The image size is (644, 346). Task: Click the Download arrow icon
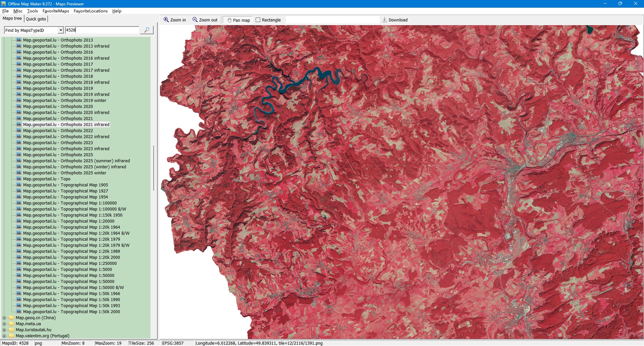[384, 20]
